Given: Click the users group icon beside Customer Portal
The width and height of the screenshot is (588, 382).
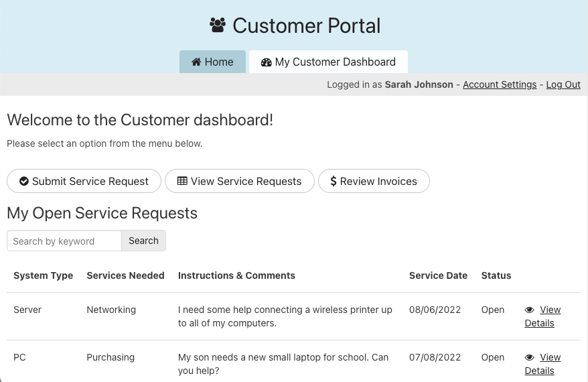Looking at the screenshot, I should [x=218, y=26].
